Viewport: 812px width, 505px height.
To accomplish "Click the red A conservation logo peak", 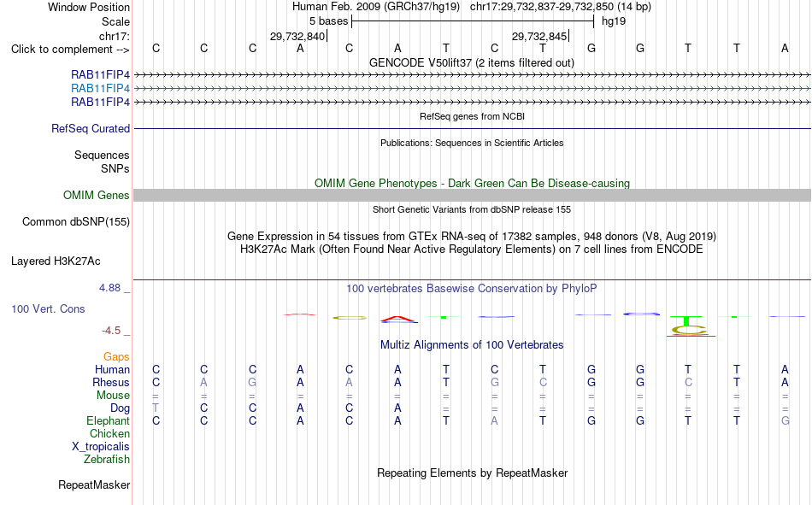I will [397, 319].
